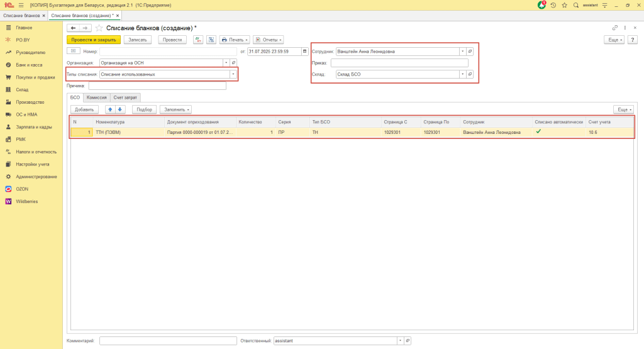Open Банк и касса section
Screen dimensions: 644x349
pos(29,65)
